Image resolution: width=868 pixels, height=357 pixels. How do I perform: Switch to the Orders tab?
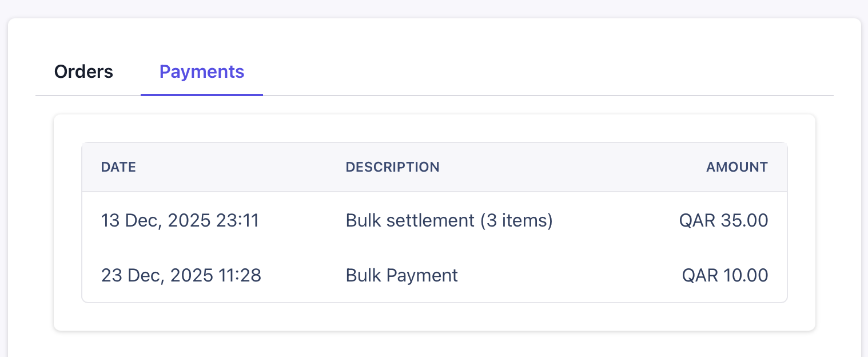tap(83, 72)
